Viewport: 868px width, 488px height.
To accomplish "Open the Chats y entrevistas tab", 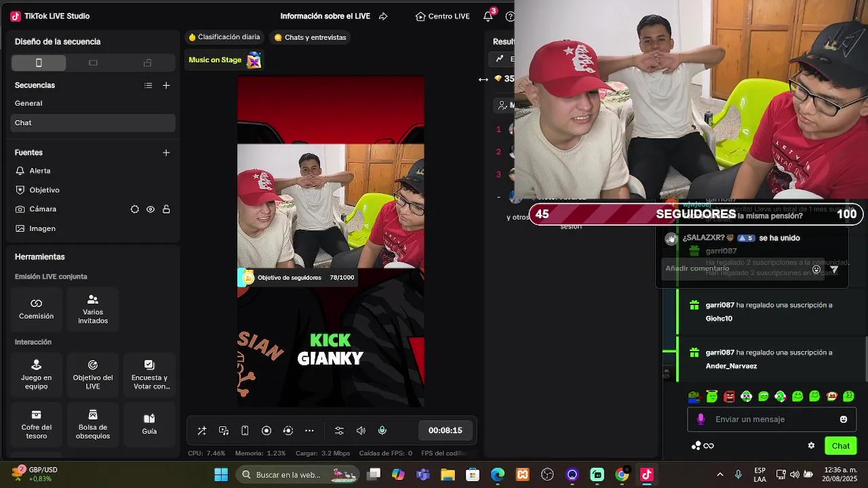I will tap(311, 37).
